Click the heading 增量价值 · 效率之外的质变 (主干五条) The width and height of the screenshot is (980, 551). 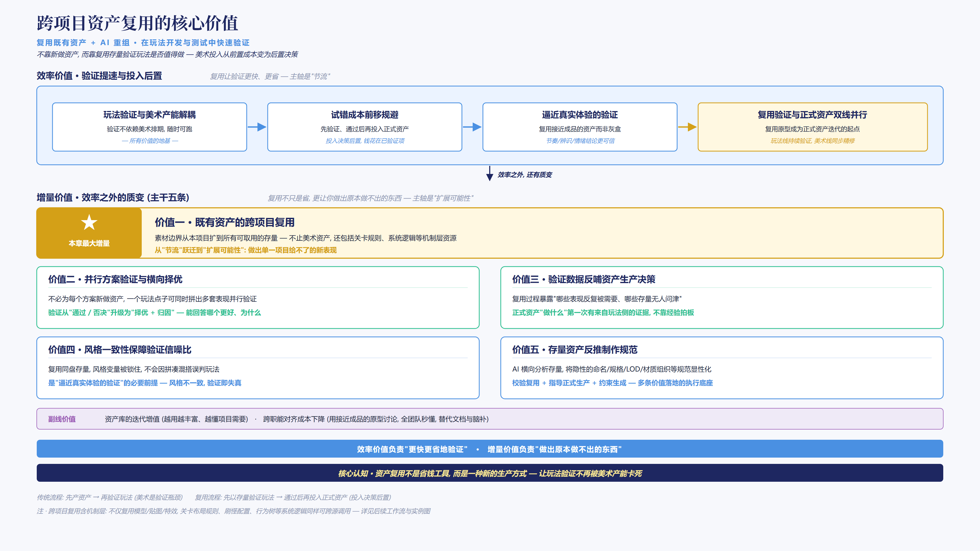113,197
